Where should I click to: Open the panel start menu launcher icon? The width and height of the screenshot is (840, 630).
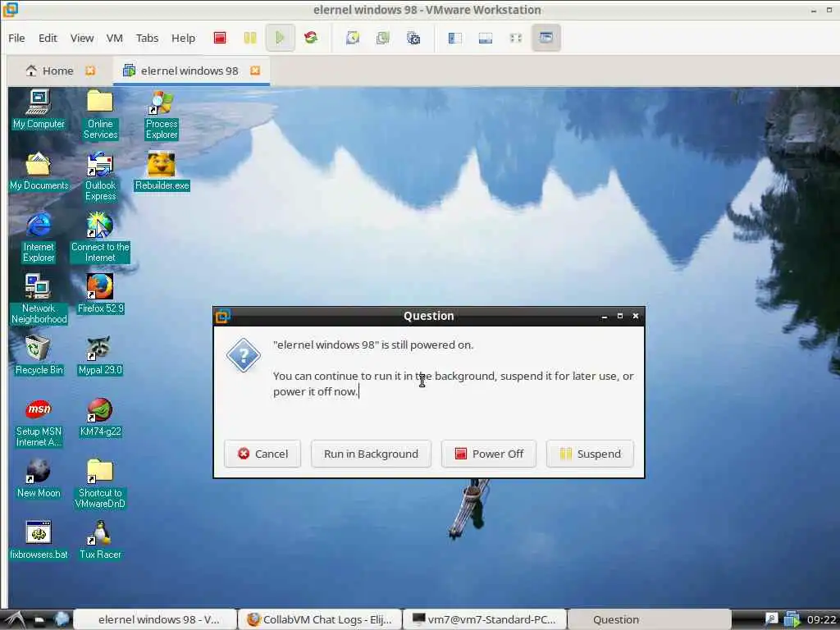coord(13,620)
